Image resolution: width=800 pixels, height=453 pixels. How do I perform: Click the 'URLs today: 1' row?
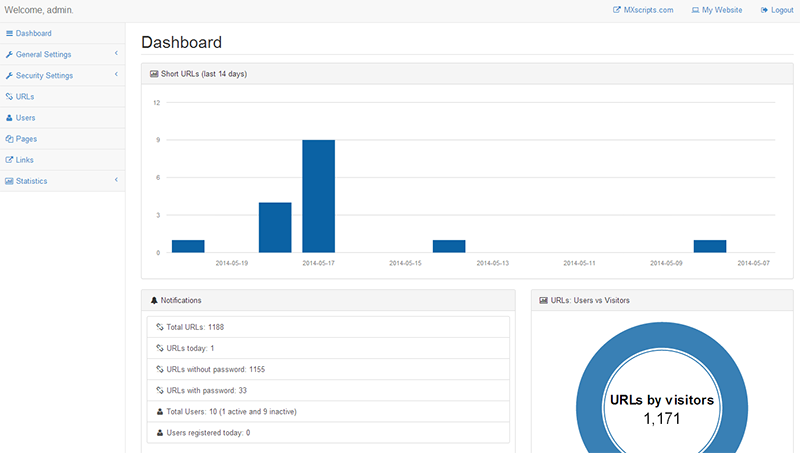click(328, 348)
